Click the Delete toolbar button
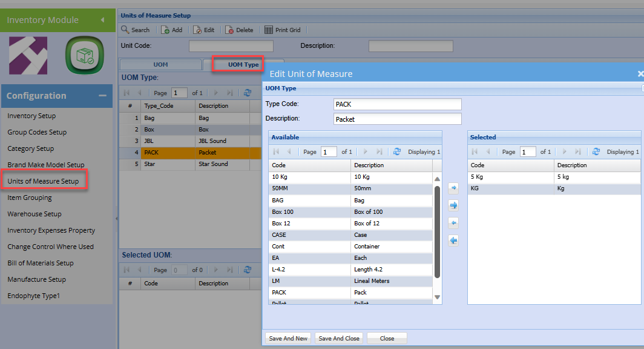644x349 pixels. (x=239, y=30)
